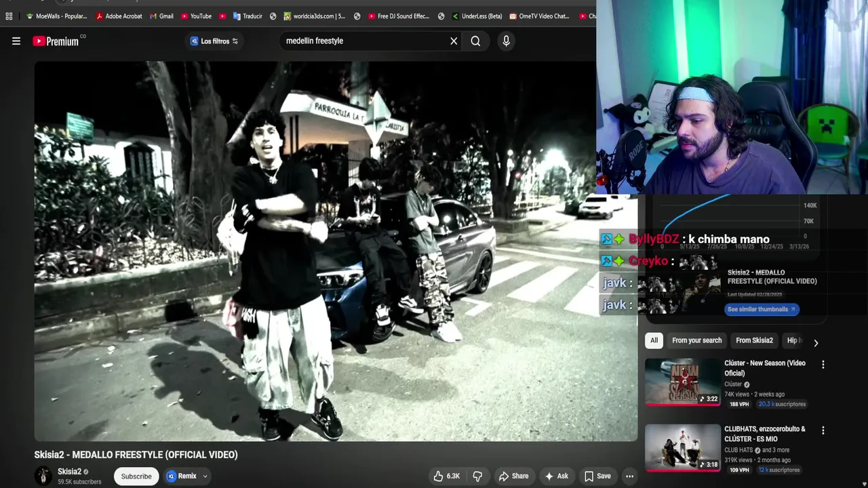Select the From Skisia2 chip
Viewport: 868px width, 488px height.
(754, 340)
